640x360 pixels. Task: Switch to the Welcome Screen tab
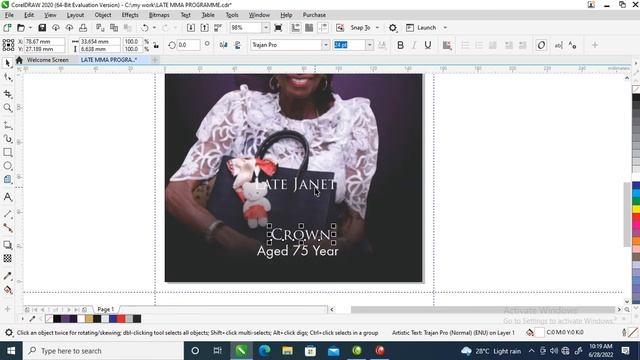click(47, 60)
